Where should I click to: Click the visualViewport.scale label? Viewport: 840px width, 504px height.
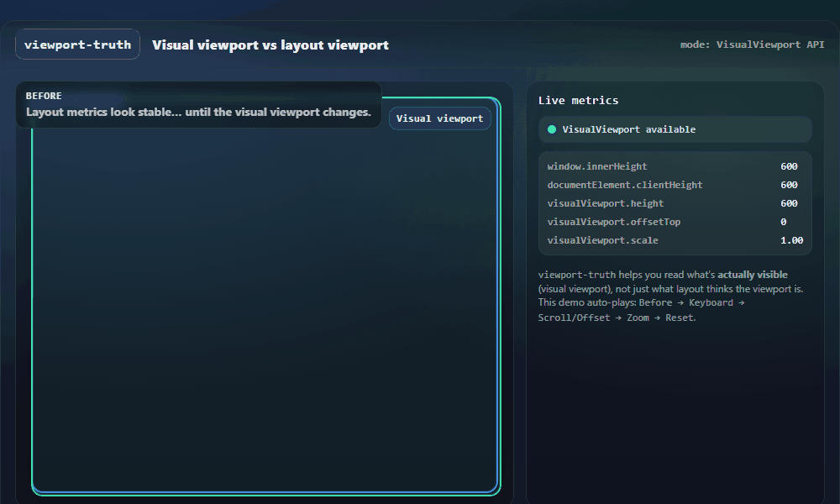point(602,240)
